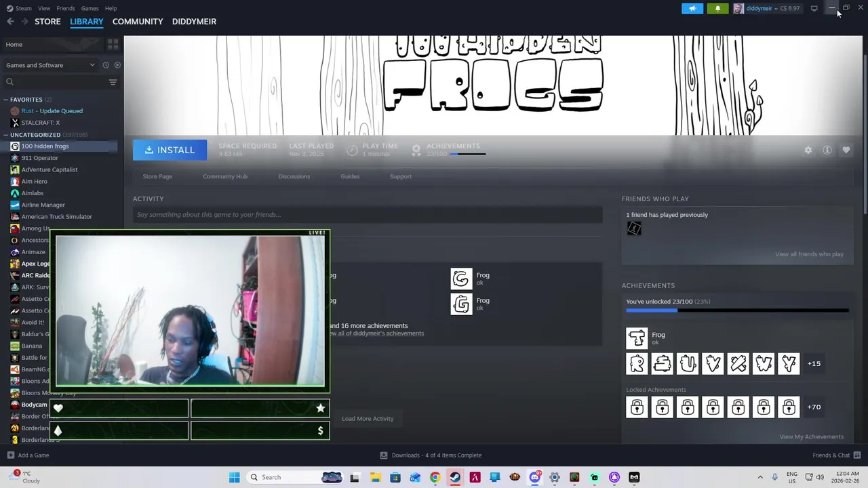Screen dimensions: 868x488
Task: Click the Frog achievement icon under Achievements progress
Action: (x=637, y=338)
